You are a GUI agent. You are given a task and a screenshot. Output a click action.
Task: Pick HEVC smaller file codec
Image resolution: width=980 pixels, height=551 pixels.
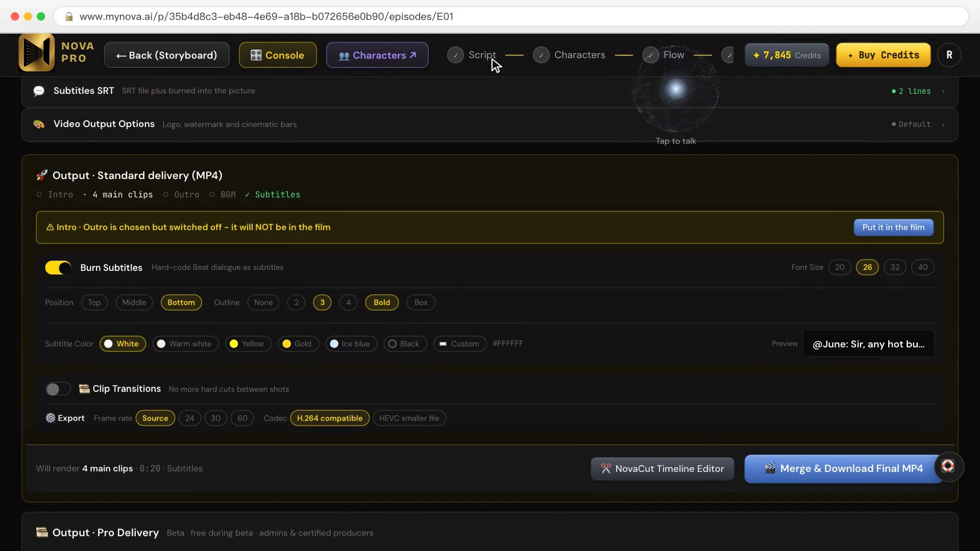tap(409, 418)
